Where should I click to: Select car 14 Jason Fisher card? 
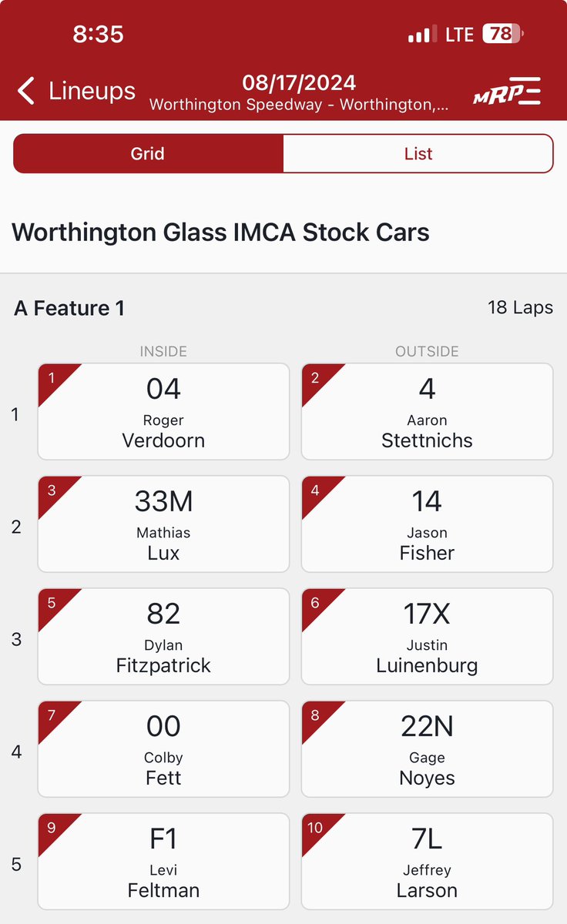[x=427, y=524]
